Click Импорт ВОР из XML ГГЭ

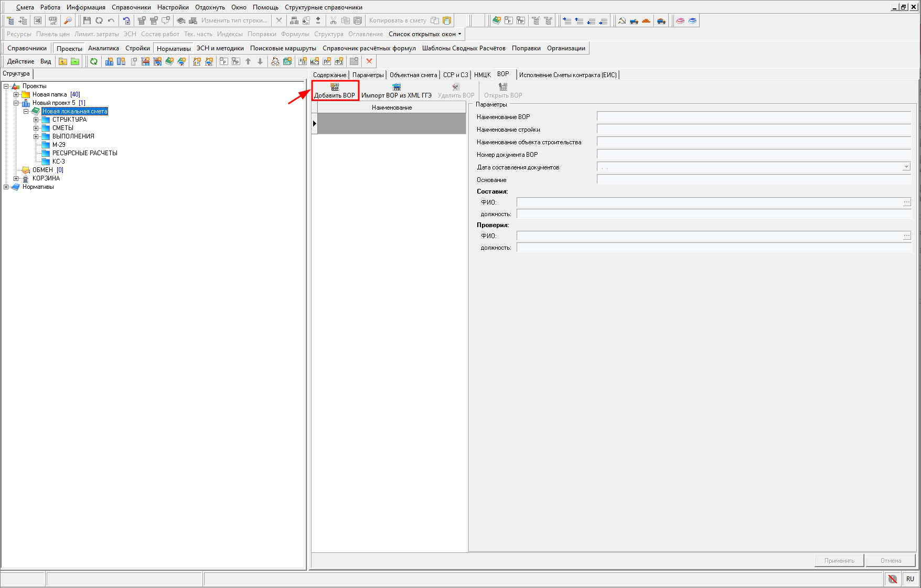(x=396, y=90)
